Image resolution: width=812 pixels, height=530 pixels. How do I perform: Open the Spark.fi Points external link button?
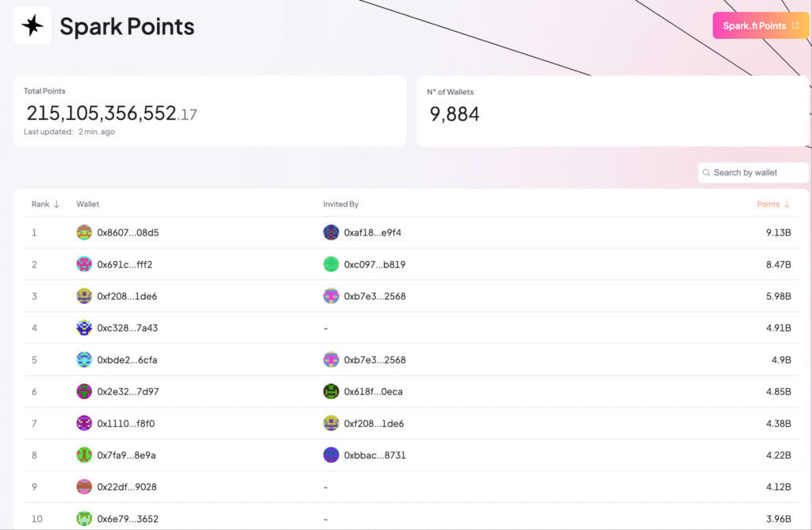pyautogui.click(x=760, y=26)
